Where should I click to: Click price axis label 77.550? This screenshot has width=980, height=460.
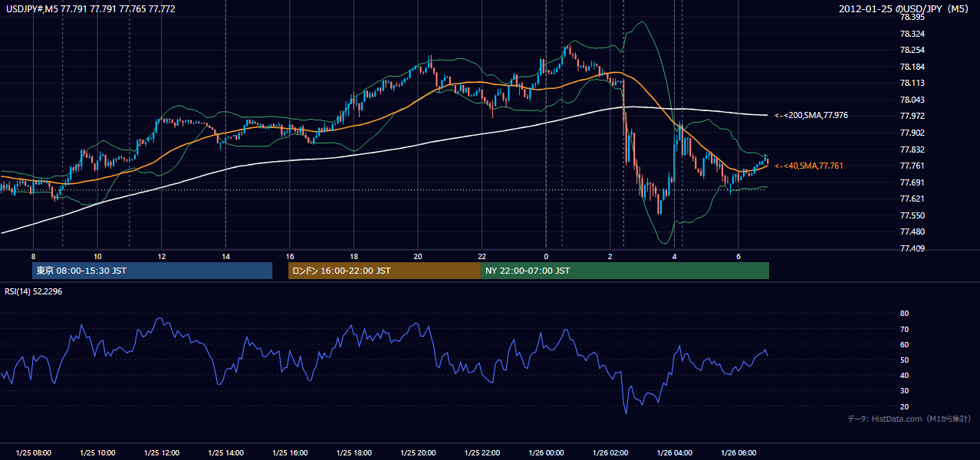tap(914, 215)
